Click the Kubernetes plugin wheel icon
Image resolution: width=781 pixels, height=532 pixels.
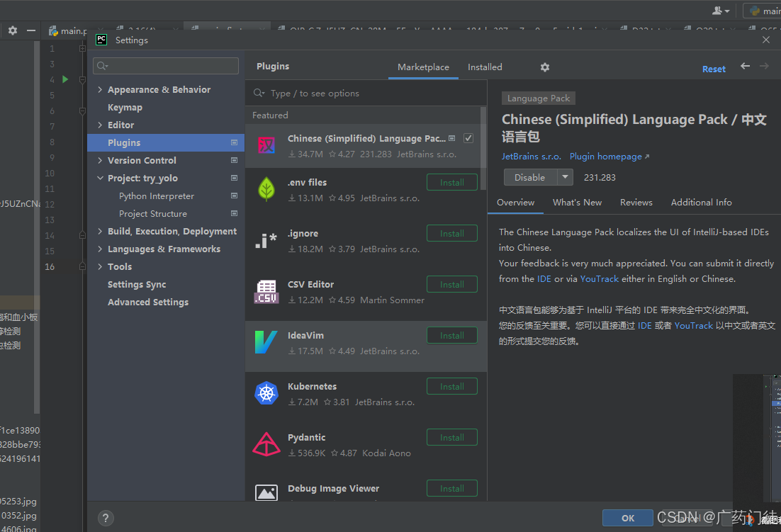[266, 393]
